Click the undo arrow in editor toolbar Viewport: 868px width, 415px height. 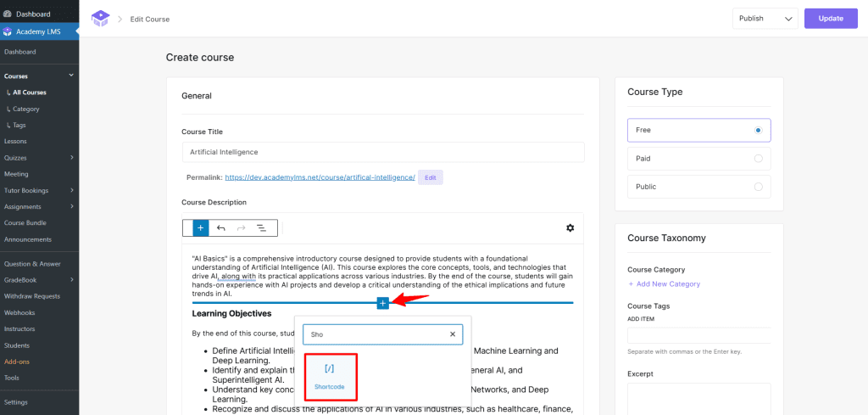pyautogui.click(x=221, y=227)
